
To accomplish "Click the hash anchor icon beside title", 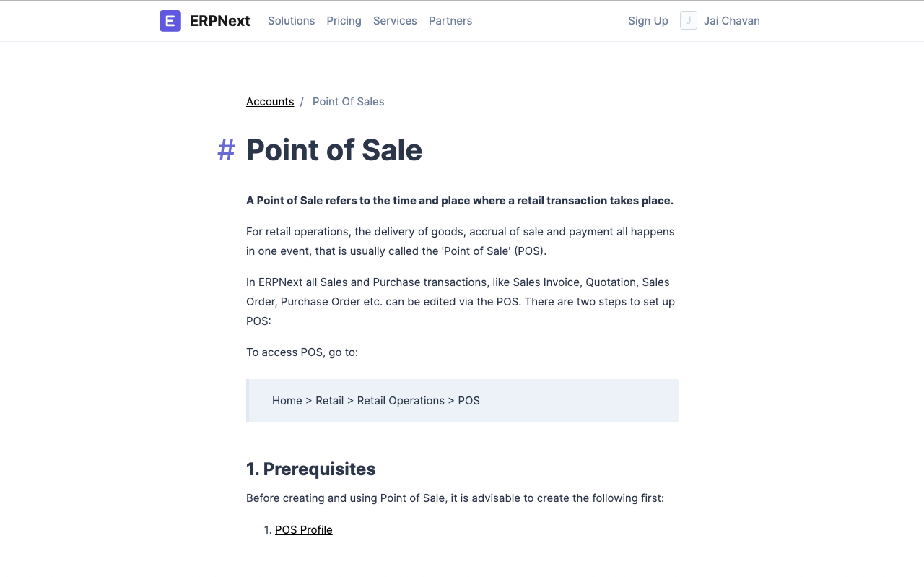I will 227,150.
